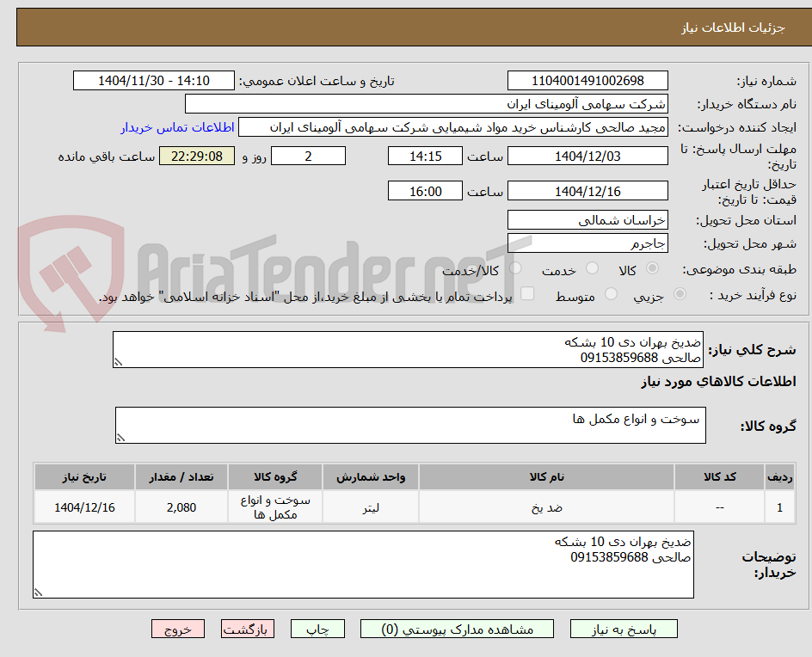Click the requester field مجید صالحی
This screenshot has width=812, height=657.
pyautogui.click(x=453, y=127)
